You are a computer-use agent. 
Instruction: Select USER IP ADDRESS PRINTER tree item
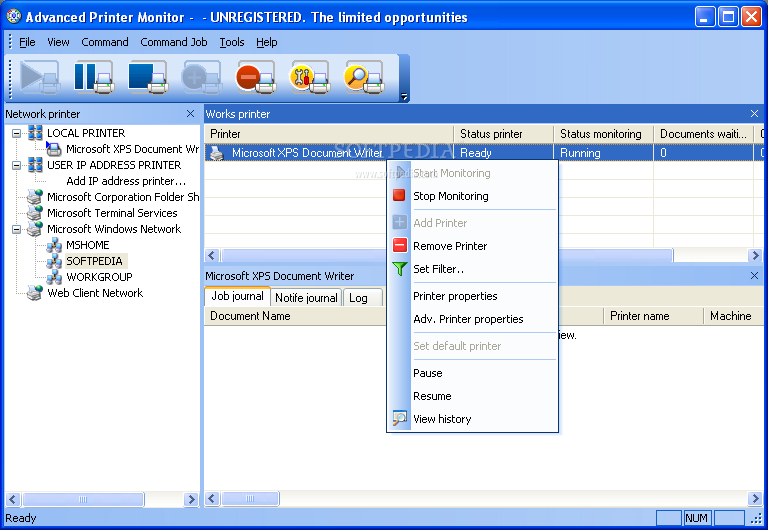pyautogui.click(x=114, y=165)
